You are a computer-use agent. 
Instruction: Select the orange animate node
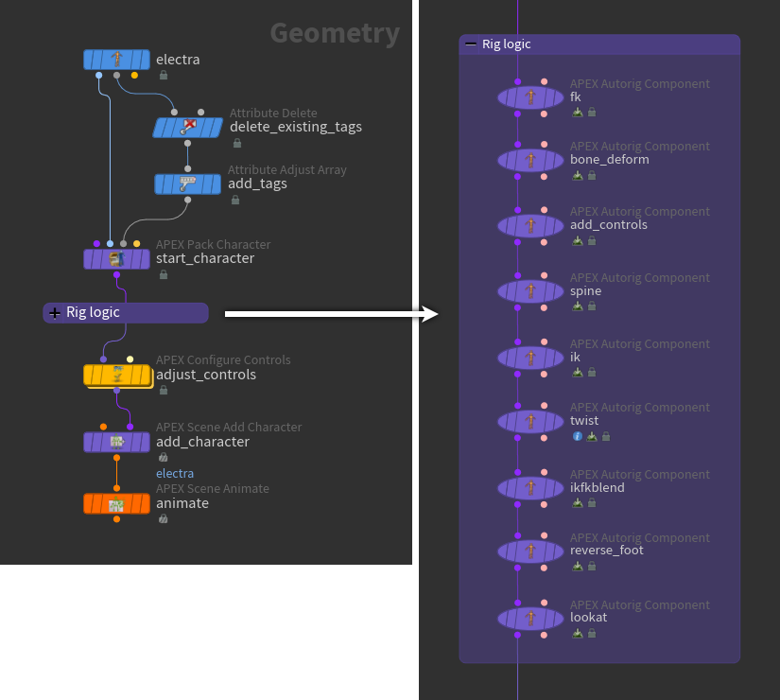(x=116, y=504)
